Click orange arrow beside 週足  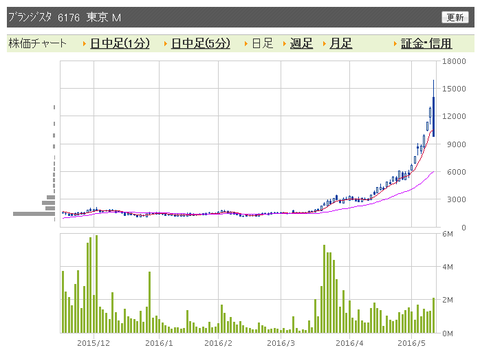[x=284, y=44]
